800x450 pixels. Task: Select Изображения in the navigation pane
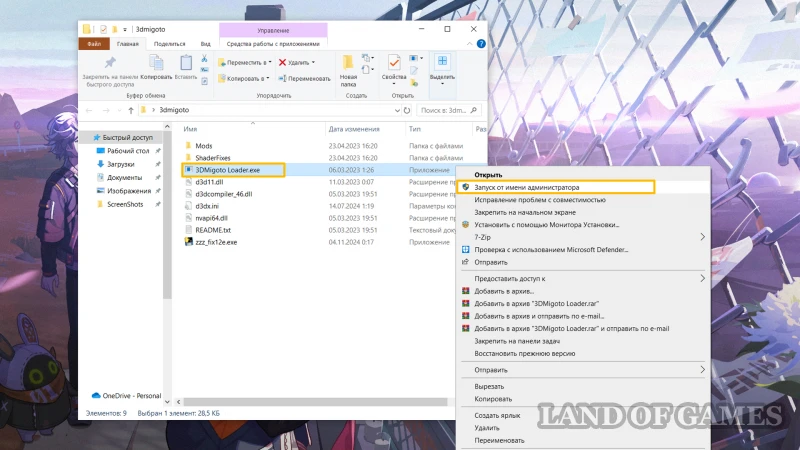pos(129,191)
